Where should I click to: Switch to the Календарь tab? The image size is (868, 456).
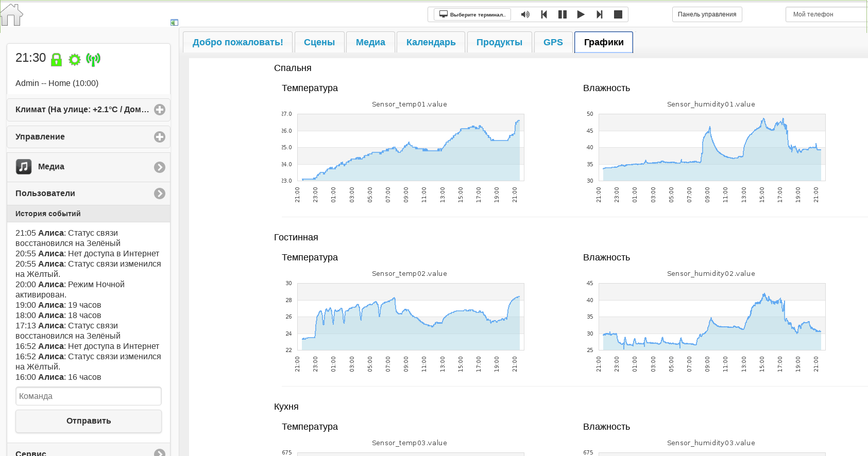coord(431,42)
